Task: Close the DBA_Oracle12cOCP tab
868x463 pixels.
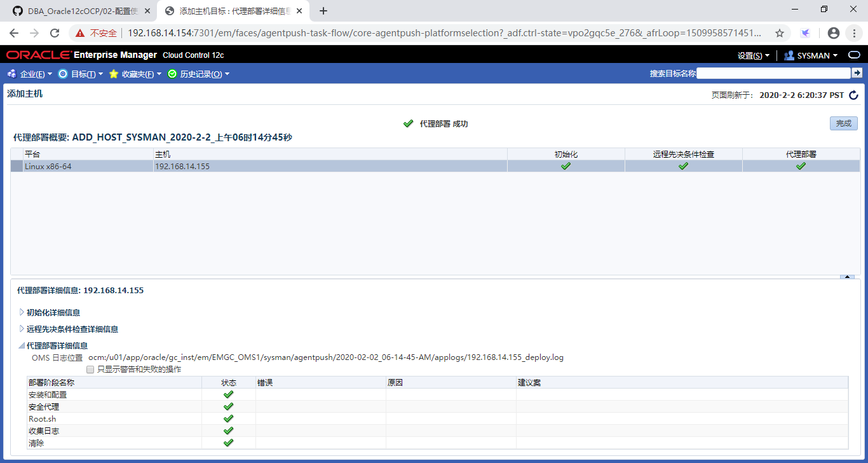Action: (147, 11)
